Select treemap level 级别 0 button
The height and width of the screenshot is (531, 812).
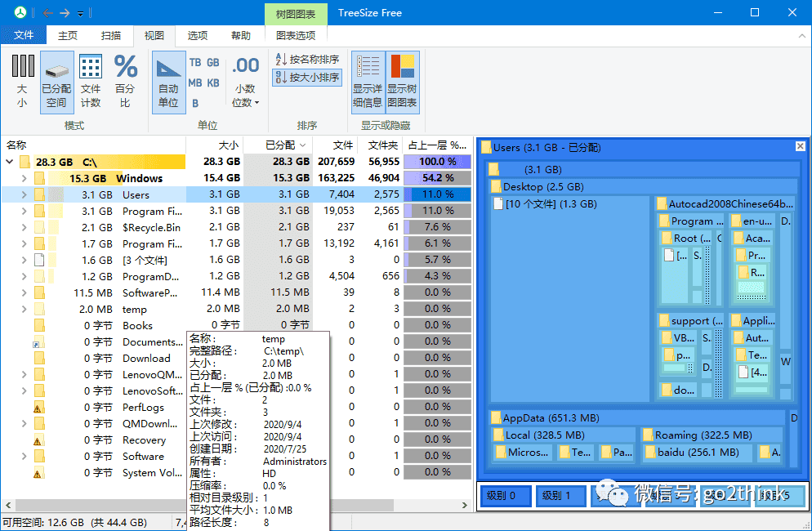(x=506, y=496)
